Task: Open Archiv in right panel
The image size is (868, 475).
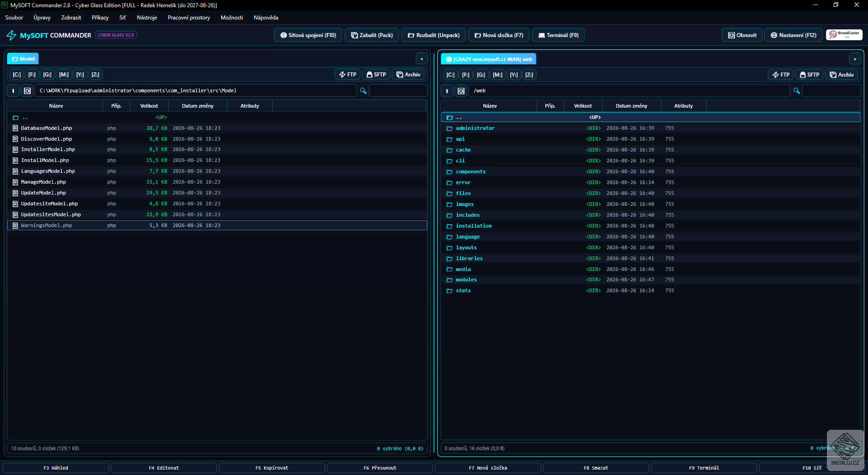Action: pos(841,75)
